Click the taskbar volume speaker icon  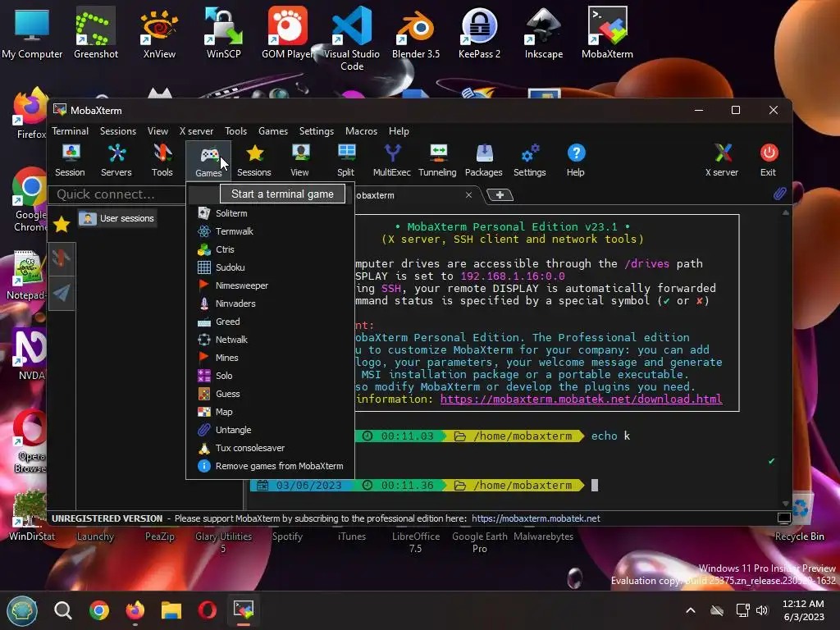(x=762, y=610)
